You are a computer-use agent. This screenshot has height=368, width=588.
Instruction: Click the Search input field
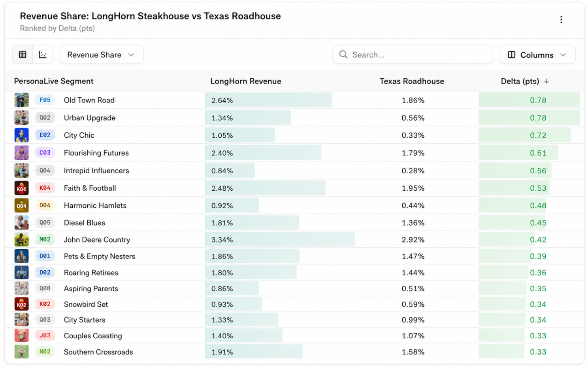point(412,55)
